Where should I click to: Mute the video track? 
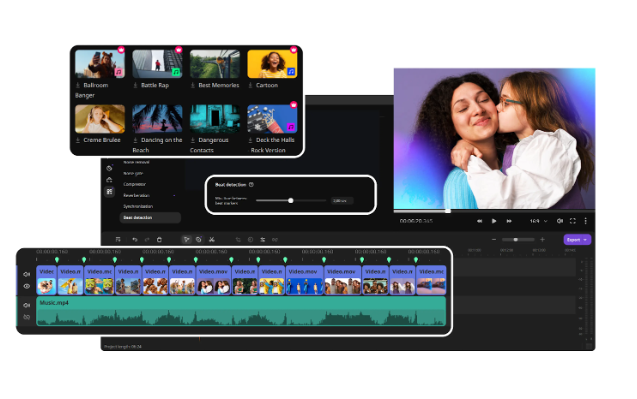[27, 274]
